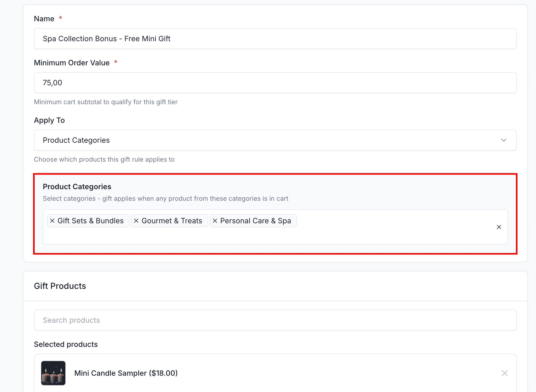Remove the Gourmet & Treats category tag

click(136, 221)
